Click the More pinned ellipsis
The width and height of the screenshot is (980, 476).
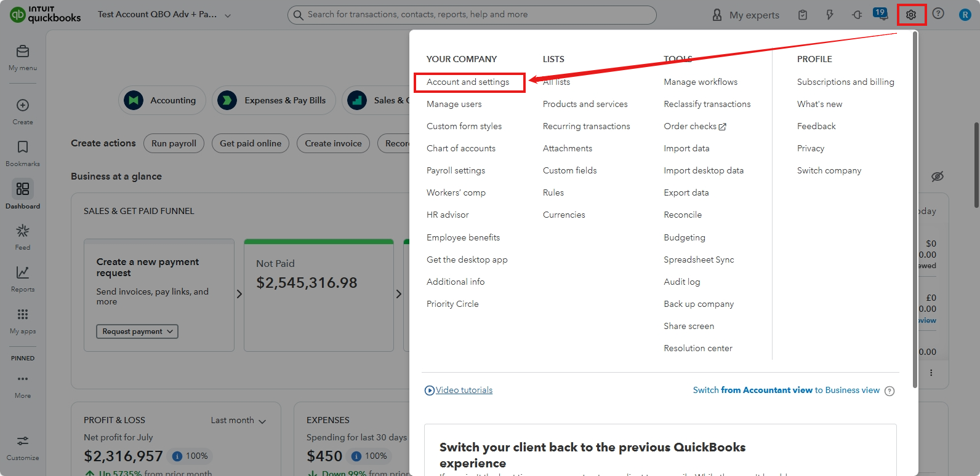23,379
